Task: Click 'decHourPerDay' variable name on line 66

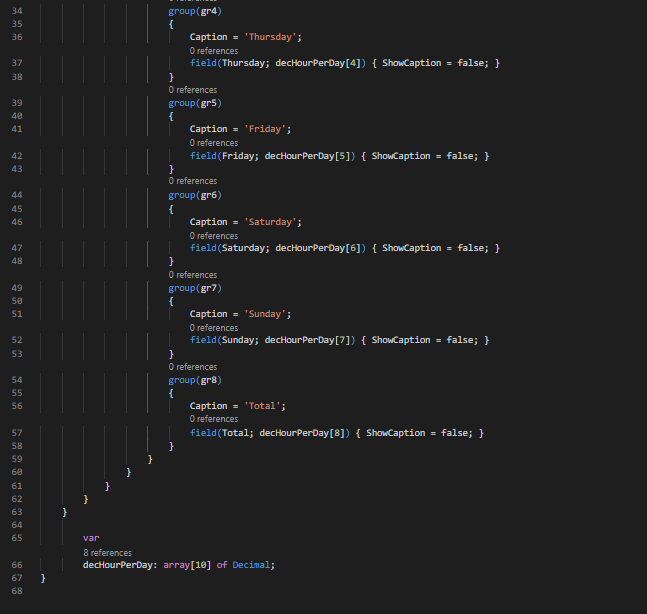Action: pyautogui.click(x=118, y=565)
